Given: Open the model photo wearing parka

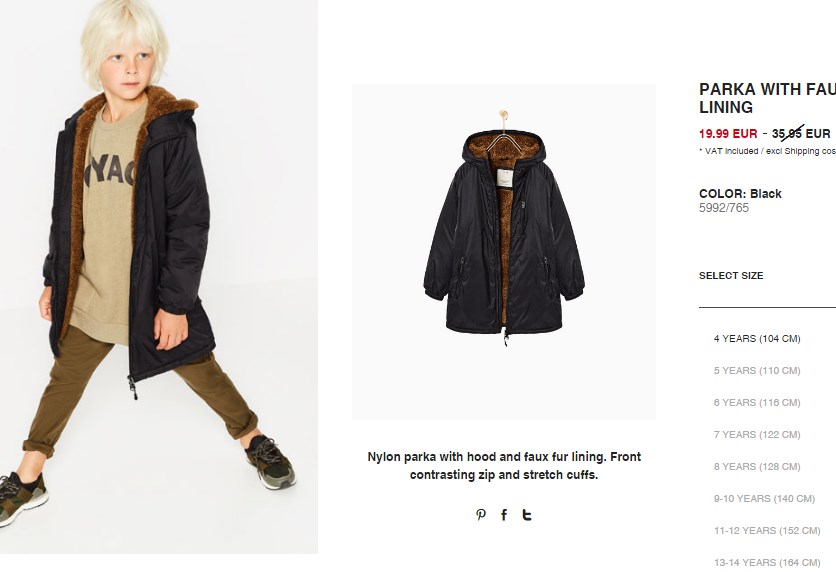Looking at the screenshot, I should click(x=159, y=277).
